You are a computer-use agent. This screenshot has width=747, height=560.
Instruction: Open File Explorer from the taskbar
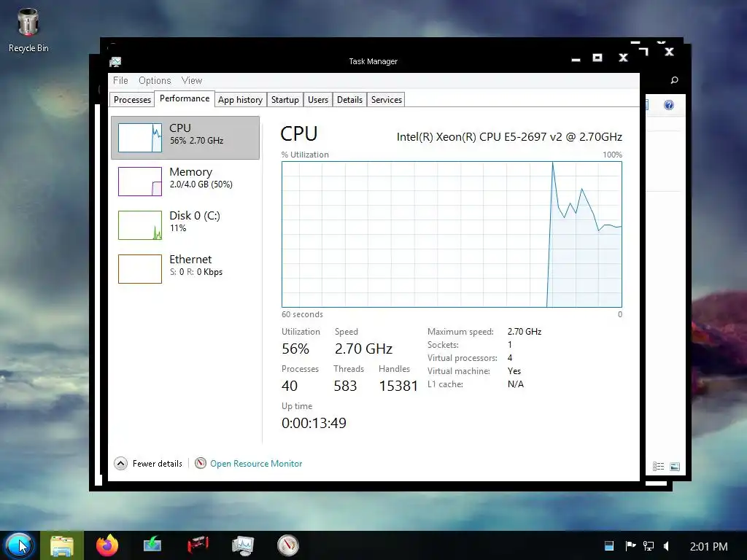click(x=62, y=545)
